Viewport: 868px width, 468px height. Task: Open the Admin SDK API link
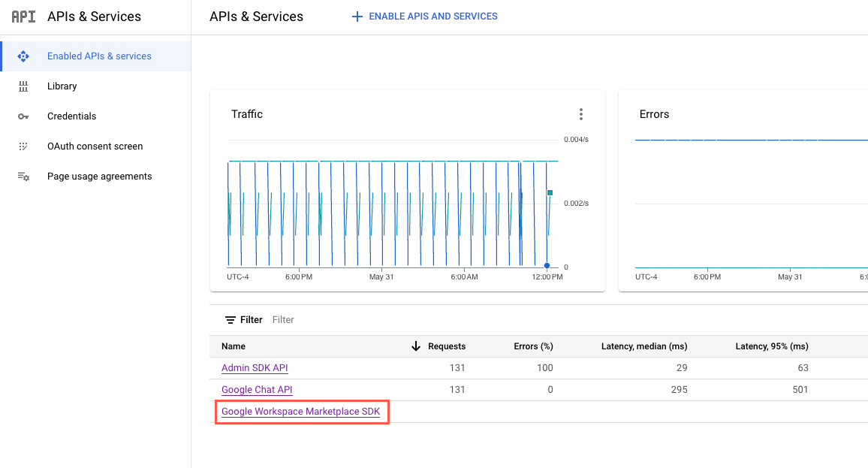(255, 368)
